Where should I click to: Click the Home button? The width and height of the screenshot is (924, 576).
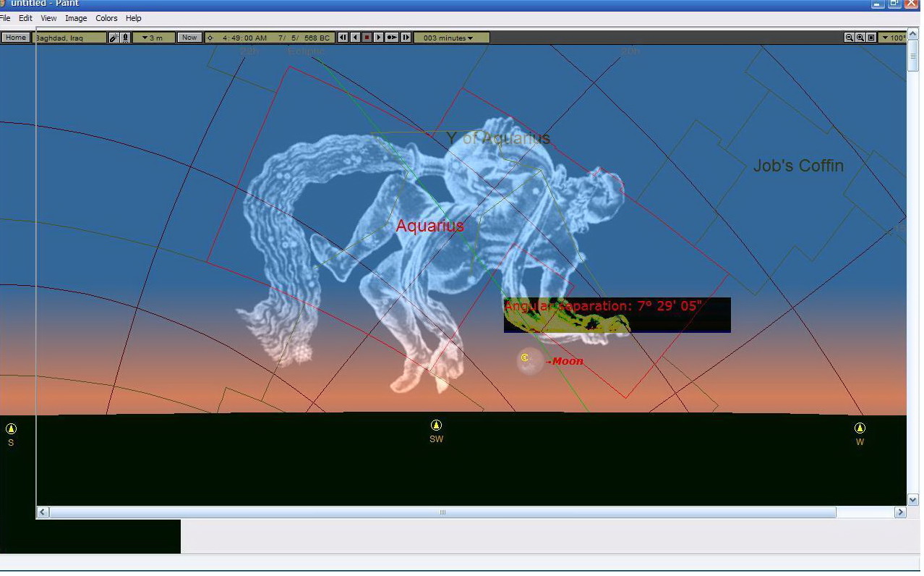pyautogui.click(x=15, y=38)
